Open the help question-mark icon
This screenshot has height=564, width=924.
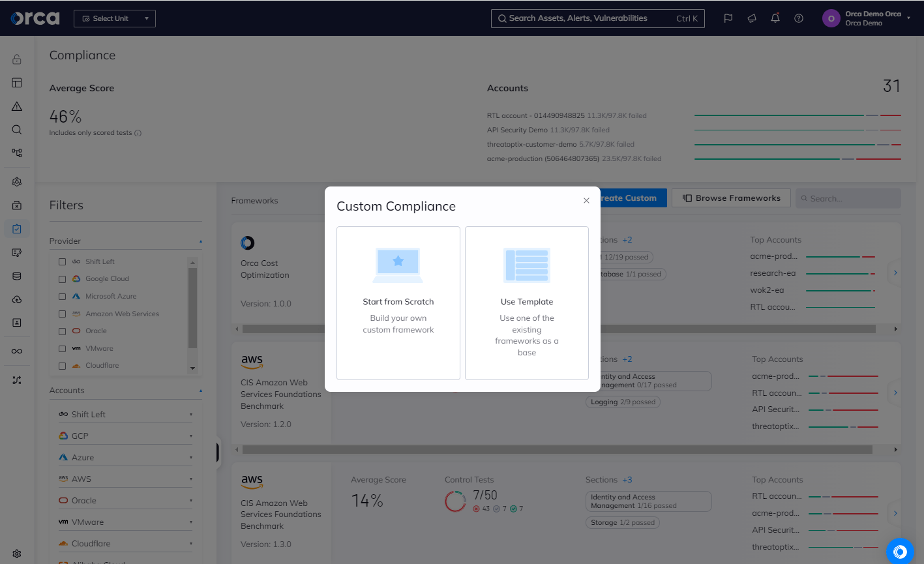[799, 18]
